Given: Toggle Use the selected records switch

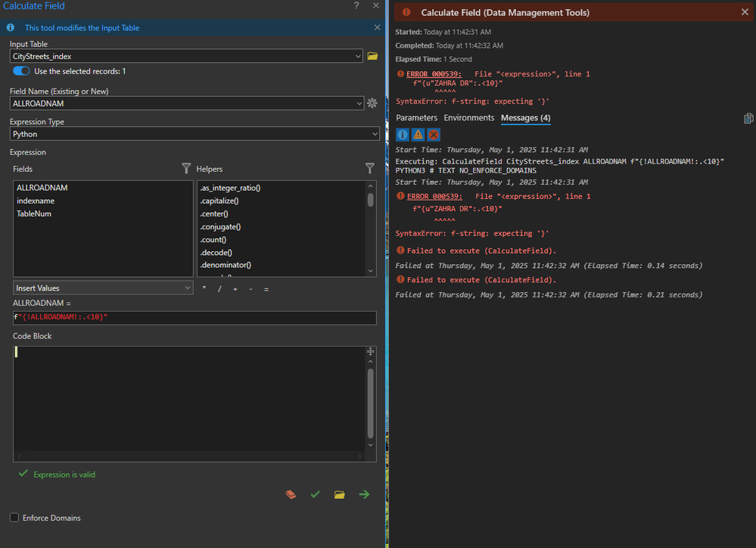Looking at the screenshot, I should (21, 71).
